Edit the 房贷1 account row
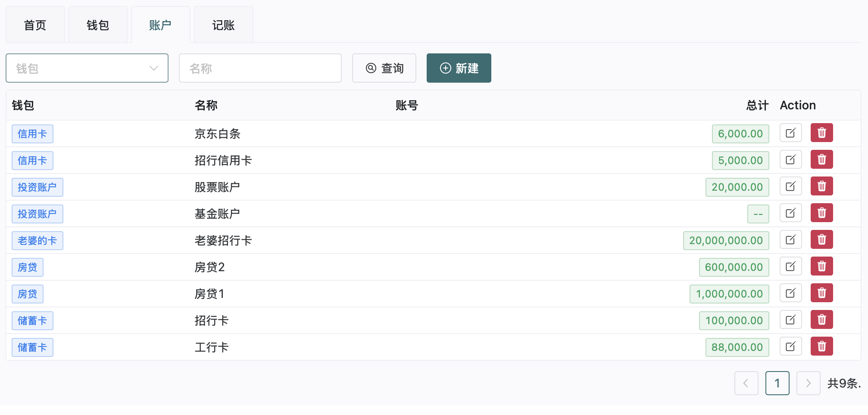Image resolution: width=868 pixels, height=415 pixels. click(790, 293)
